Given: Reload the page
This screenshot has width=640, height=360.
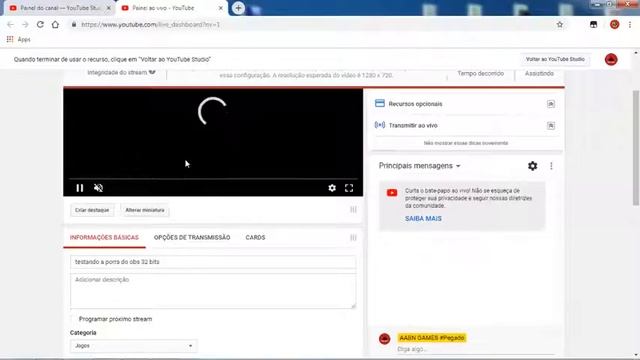Looking at the screenshot, I should point(40,24).
